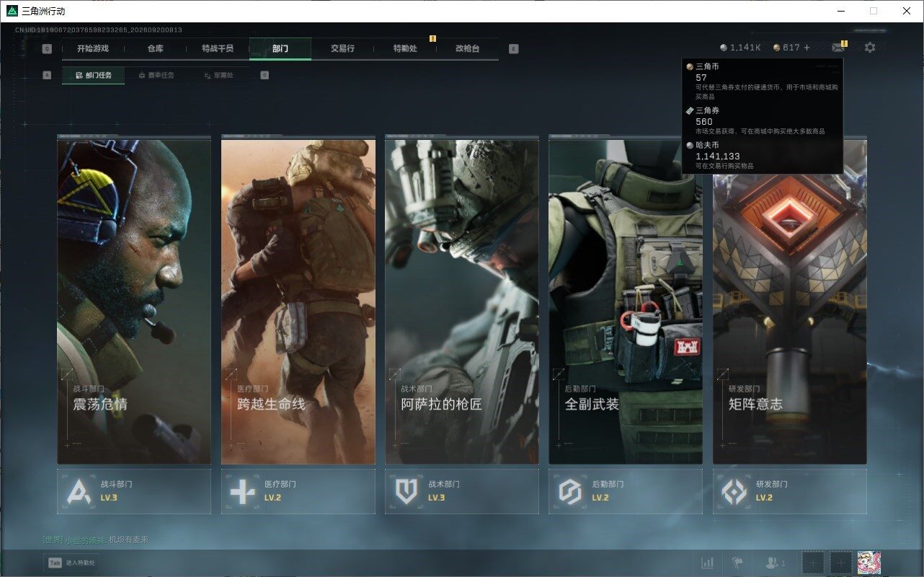Click the first empty squad slot plus
Image resolution: width=924 pixels, height=577 pixels.
[813, 563]
